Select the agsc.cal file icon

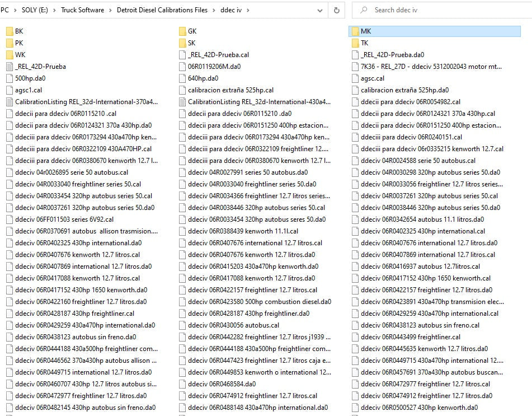[x=355, y=78]
